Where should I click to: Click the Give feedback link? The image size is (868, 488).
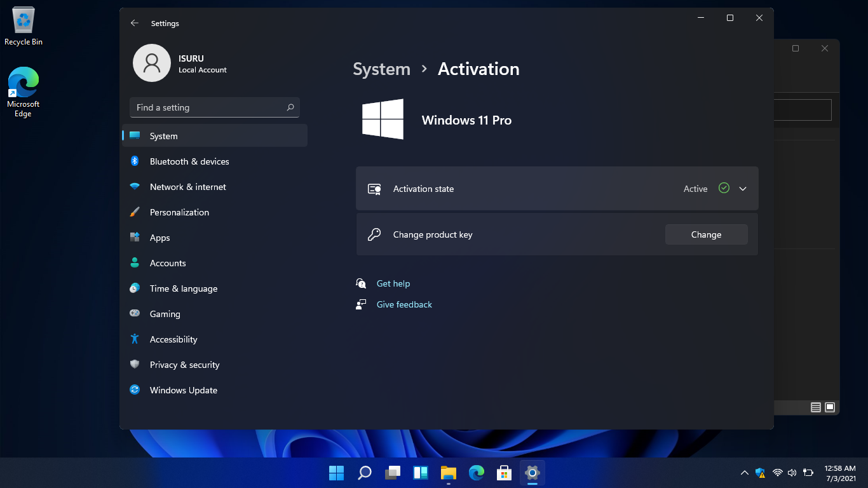click(404, 304)
